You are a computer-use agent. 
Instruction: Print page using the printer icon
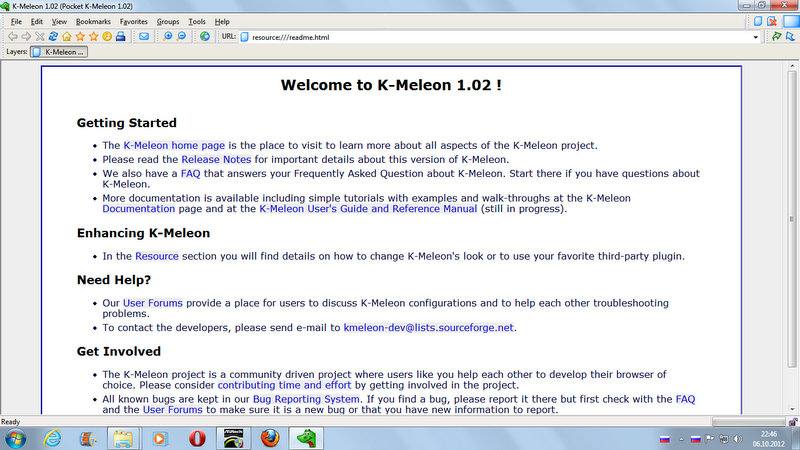click(120, 37)
